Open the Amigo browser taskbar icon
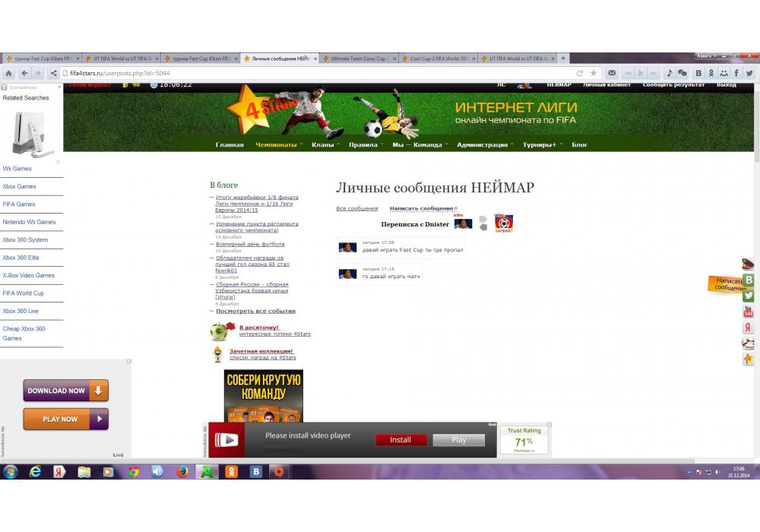 click(x=207, y=471)
